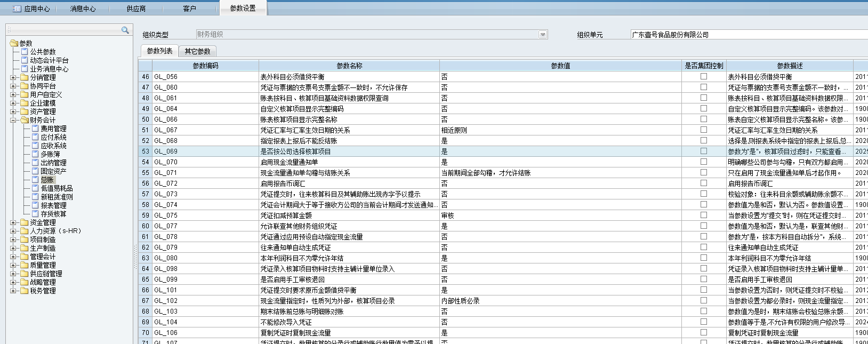Click the 总账 node icon

pos(35,180)
